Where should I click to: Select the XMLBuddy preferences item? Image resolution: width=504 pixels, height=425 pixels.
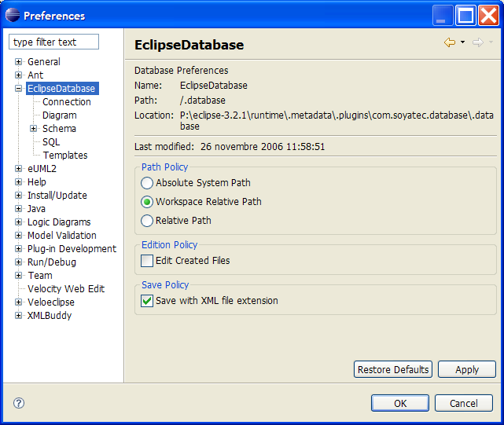[x=50, y=316]
